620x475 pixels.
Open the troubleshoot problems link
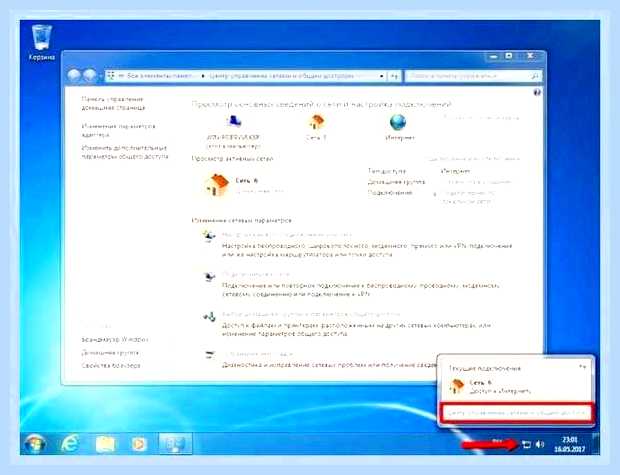258,354
